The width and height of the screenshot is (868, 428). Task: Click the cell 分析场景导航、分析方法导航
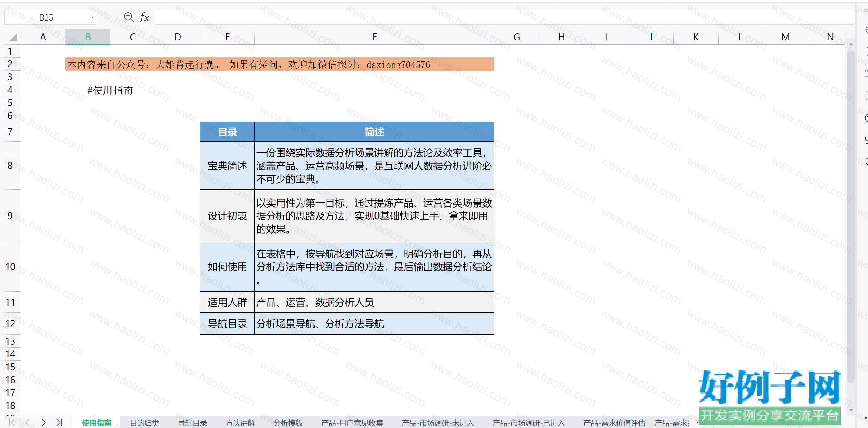pyautogui.click(x=374, y=323)
